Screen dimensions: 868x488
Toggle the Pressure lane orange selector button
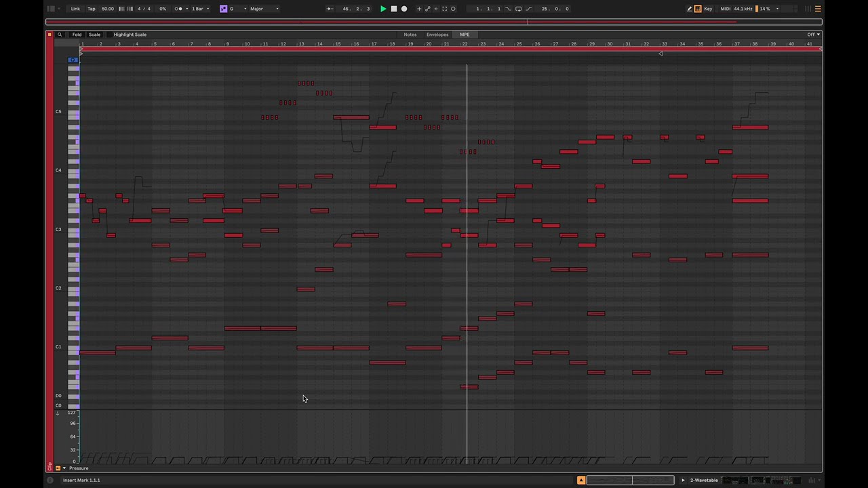pyautogui.click(x=58, y=468)
